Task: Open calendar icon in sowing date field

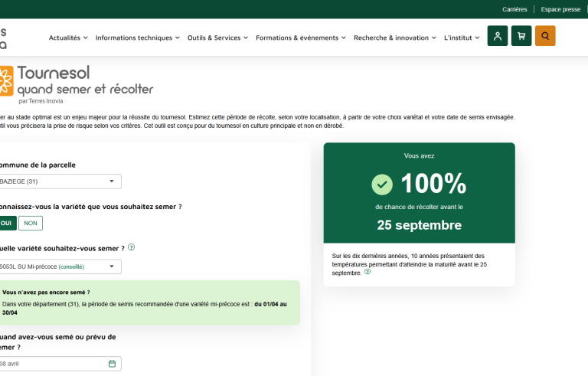Action: (112, 364)
